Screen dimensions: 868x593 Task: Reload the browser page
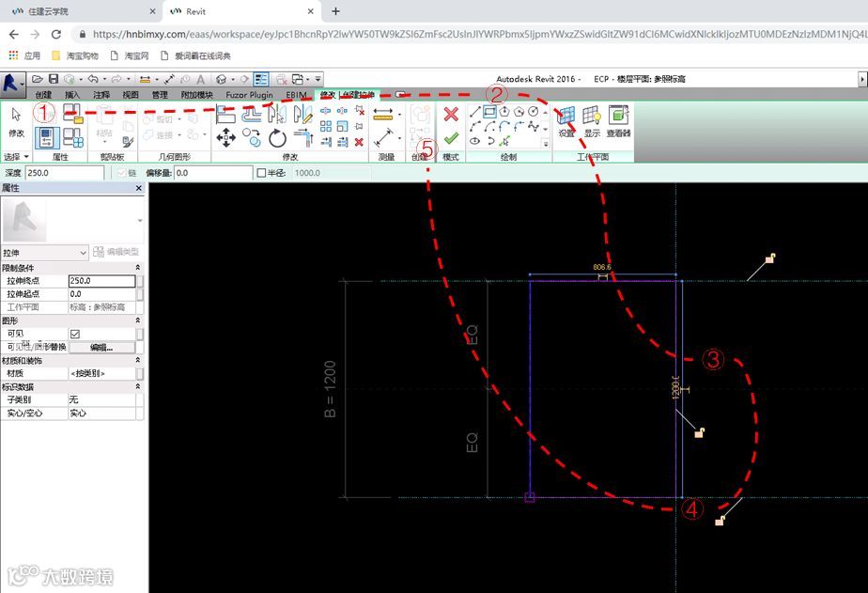(x=56, y=34)
